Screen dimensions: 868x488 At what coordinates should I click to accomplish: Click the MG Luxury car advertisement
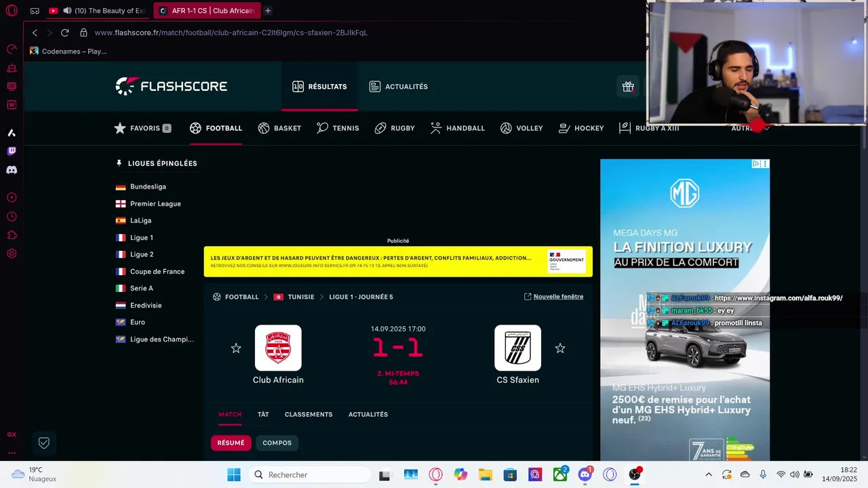[685, 310]
